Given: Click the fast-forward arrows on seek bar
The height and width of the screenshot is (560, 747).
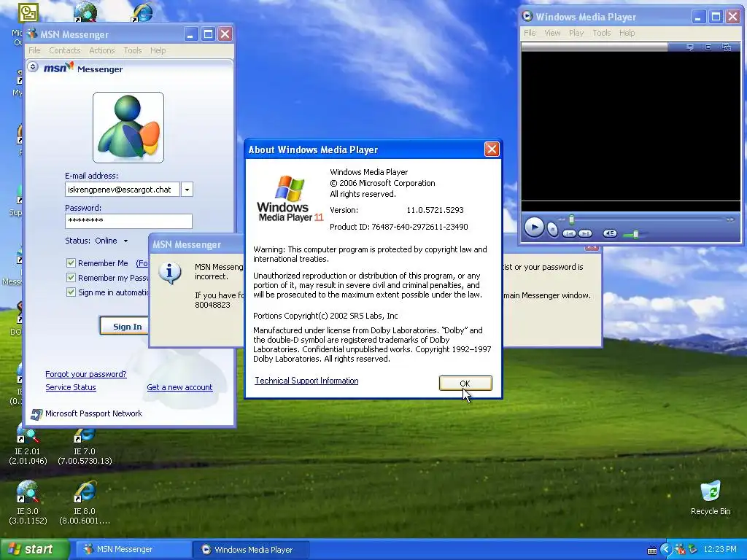Looking at the screenshot, I should tap(729, 219).
